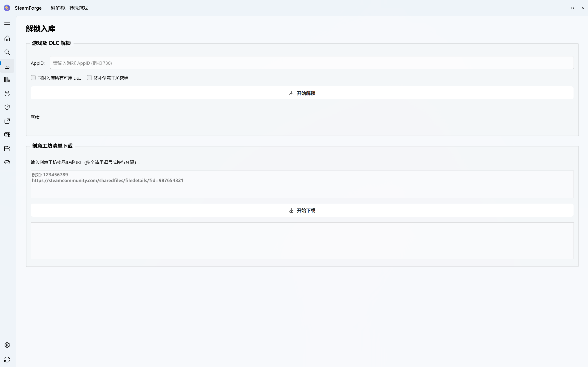Open the game controller sidebar icon

[x=7, y=162]
